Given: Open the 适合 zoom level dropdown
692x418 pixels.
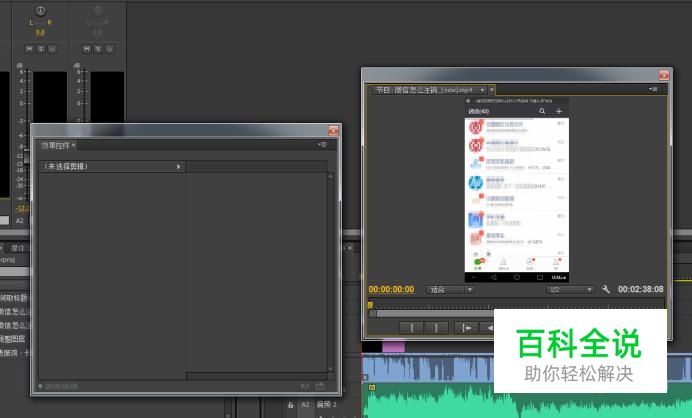Looking at the screenshot, I should click(x=450, y=290).
